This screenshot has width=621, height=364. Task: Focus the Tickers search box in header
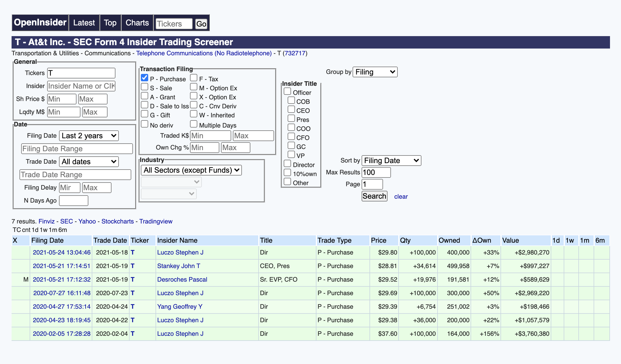click(x=174, y=24)
